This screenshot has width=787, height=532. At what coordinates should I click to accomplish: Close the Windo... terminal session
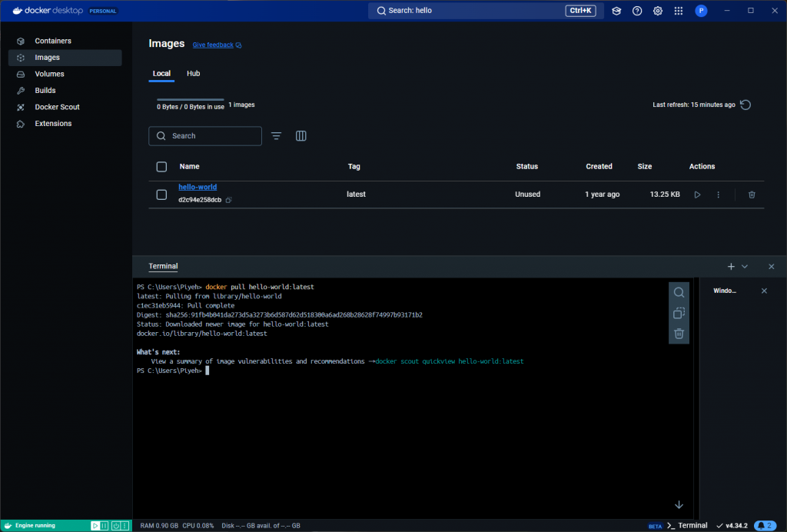[x=764, y=291]
